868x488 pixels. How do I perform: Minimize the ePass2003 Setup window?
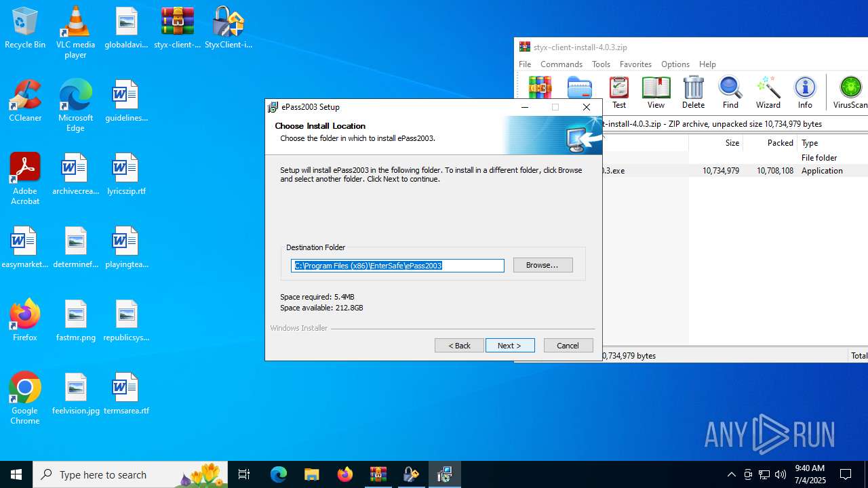525,107
